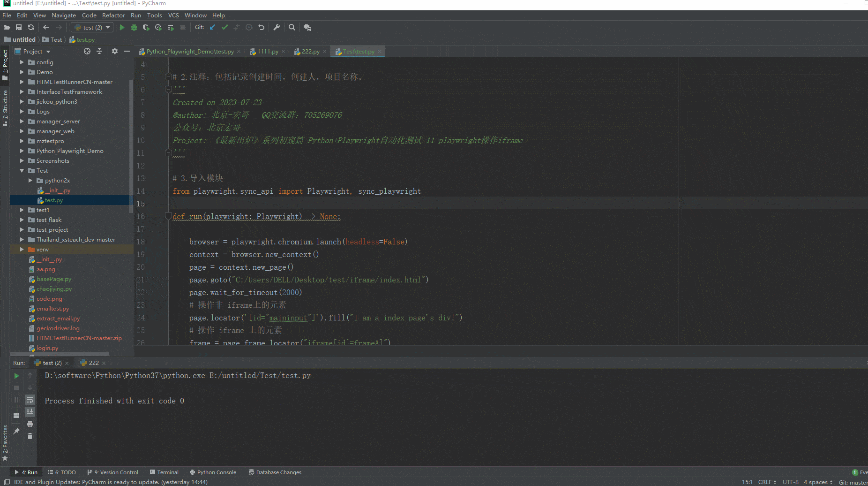Toggle Scroll to End in console output

point(30,411)
